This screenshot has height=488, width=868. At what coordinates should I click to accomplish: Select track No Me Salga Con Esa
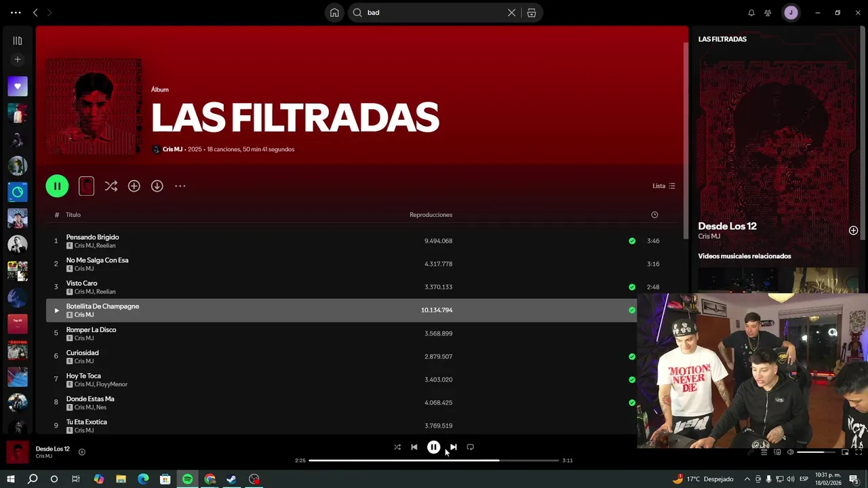coord(97,260)
